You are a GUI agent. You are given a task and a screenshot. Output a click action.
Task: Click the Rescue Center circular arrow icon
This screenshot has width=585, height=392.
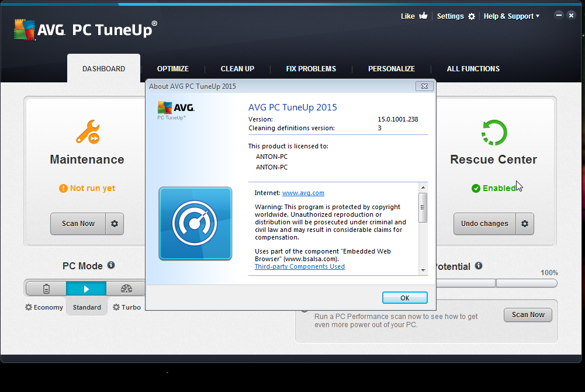click(494, 133)
